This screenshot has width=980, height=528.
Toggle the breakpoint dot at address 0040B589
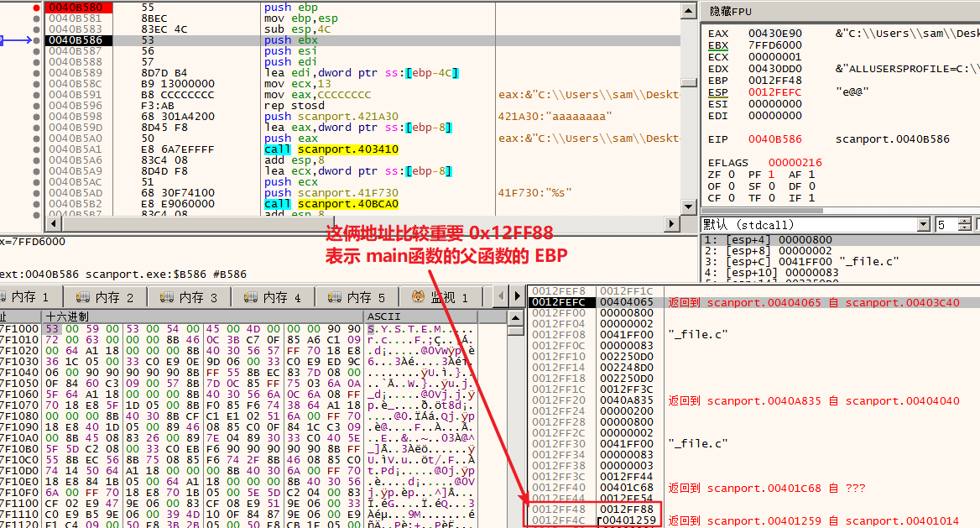[x=34, y=72]
